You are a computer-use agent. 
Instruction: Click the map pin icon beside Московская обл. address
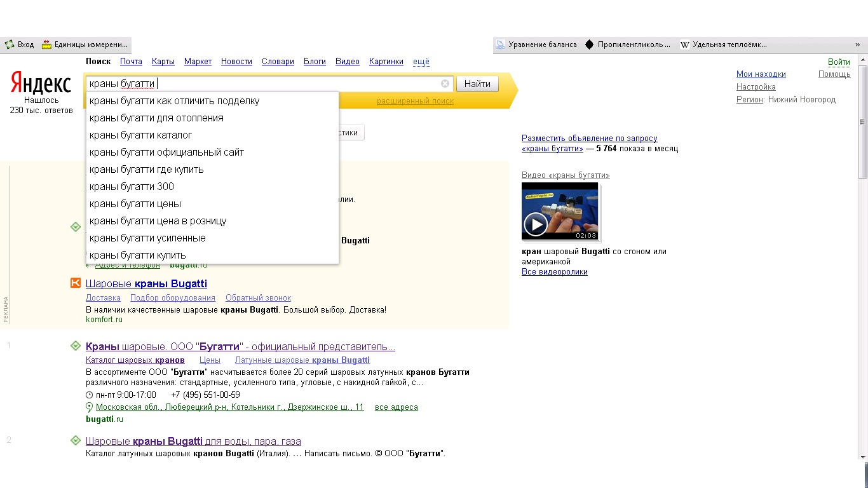tap(90, 407)
